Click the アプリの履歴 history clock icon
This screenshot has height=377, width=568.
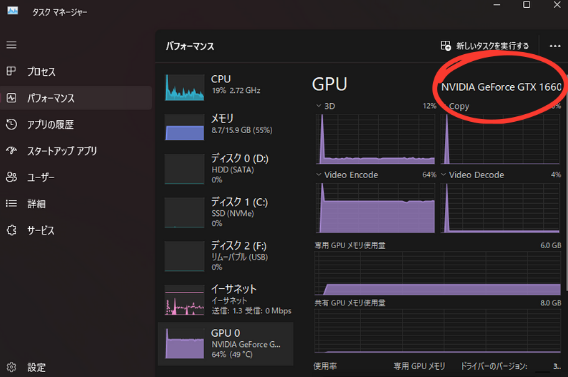point(11,124)
